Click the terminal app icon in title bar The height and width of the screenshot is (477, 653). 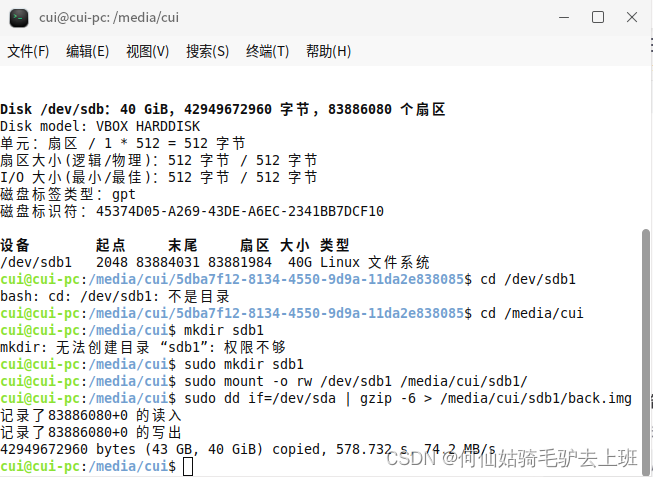coord(19,18)
